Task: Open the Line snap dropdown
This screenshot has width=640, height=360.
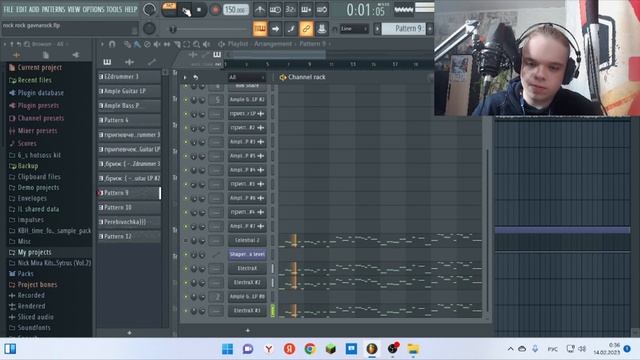Action: click(x=354, y=29)
